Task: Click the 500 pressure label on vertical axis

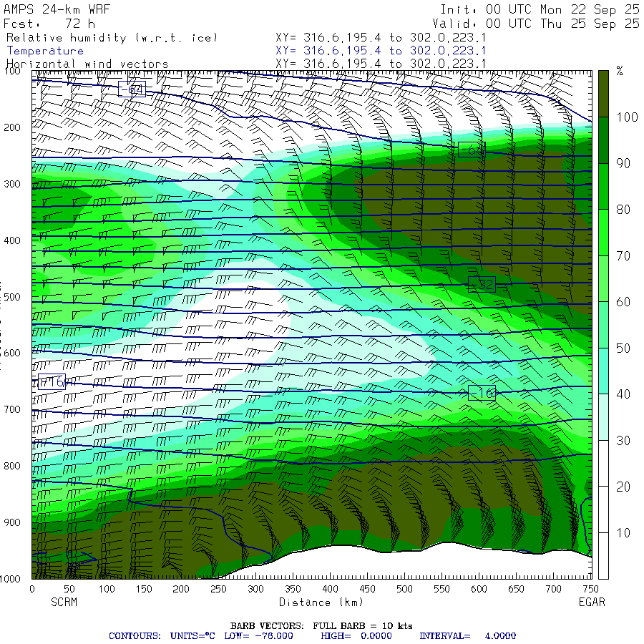Action: pyautogui.click(x=12, y=297)
